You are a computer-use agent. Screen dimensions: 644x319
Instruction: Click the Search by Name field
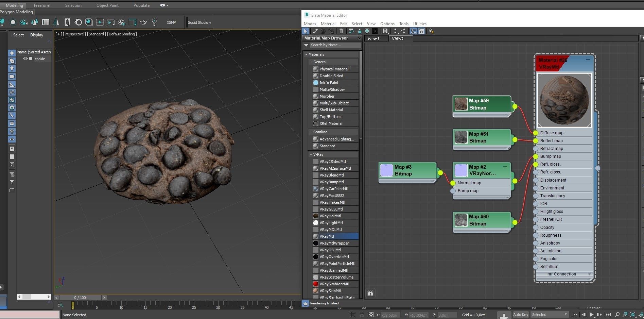point(335,45)
